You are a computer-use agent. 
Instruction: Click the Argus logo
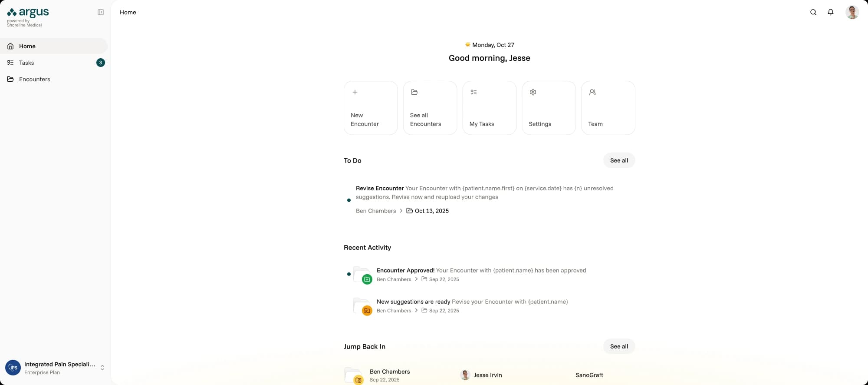click(28, 13)
